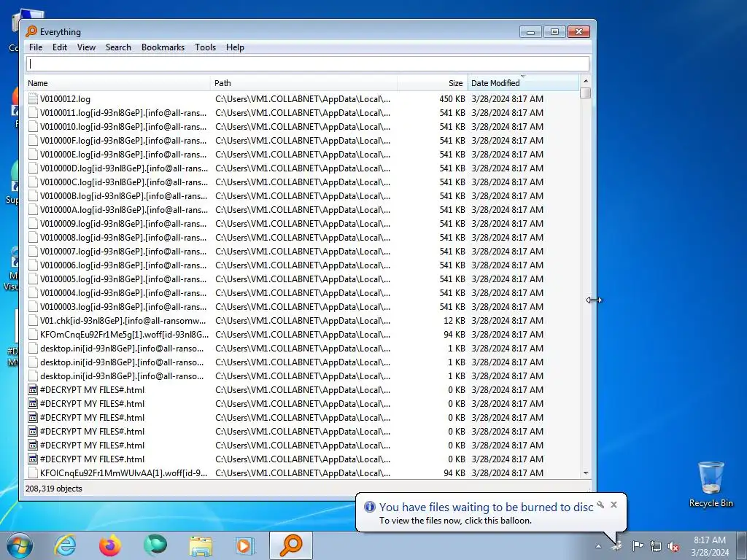Sort results by Size column header
This screenshot has width=747, height=560.
click(433, 83)
